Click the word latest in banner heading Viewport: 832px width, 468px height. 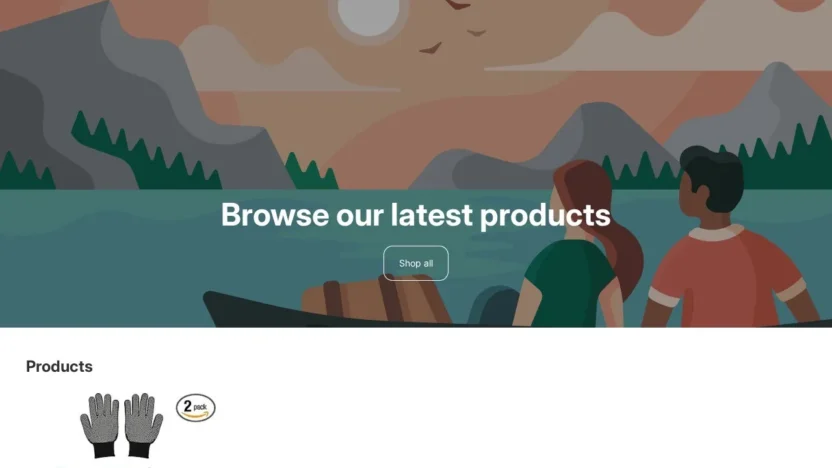pyautogui.click(x=431, y=214)
